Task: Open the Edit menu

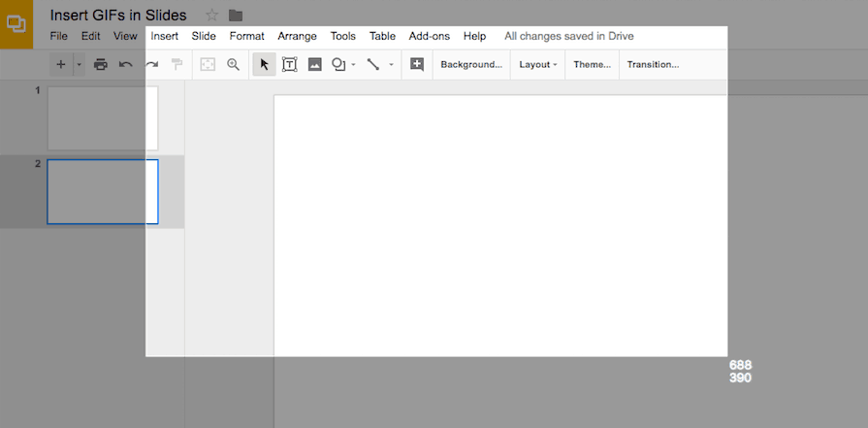Action: 91,37
